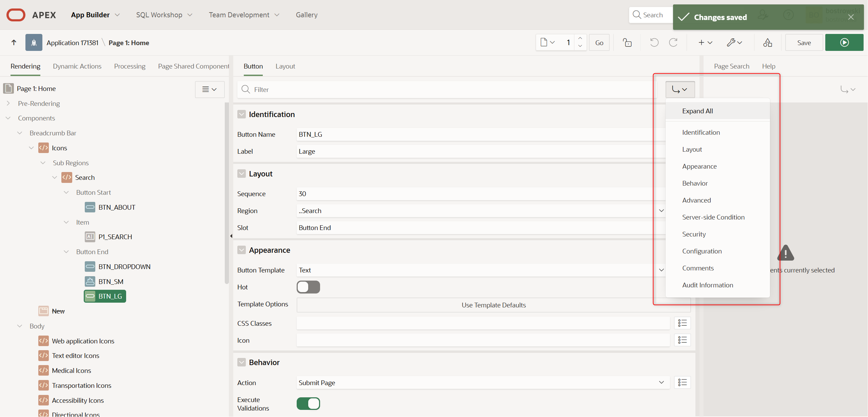Collapse the Breadcrumb Bar tree node
This screenshot has width=868, height=417.
tap(20, 133)
